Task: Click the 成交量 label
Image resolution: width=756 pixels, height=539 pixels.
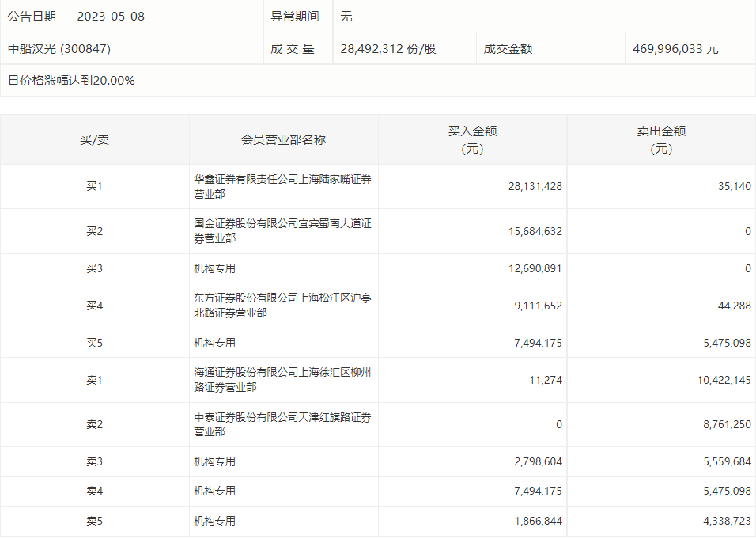Action: [x=293, y=49]
